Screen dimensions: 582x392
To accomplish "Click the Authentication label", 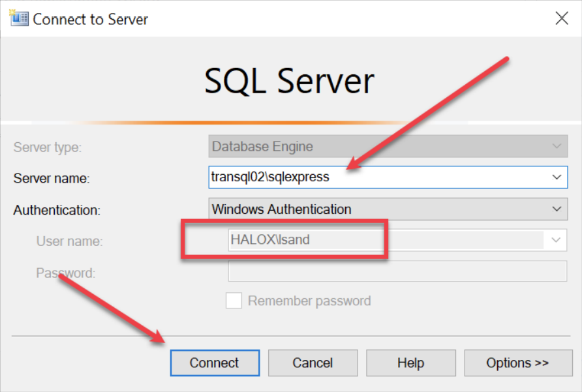I will (57, 210).
